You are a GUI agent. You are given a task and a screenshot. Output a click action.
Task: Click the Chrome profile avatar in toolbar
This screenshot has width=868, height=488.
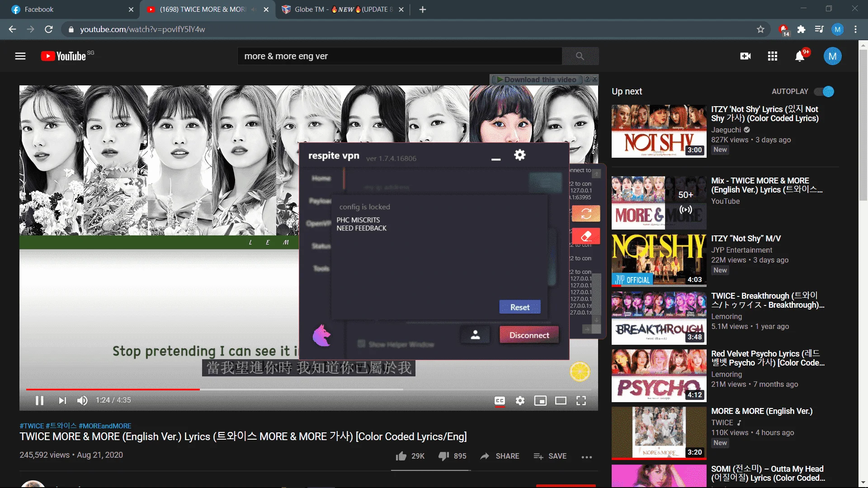click(837, 29)
